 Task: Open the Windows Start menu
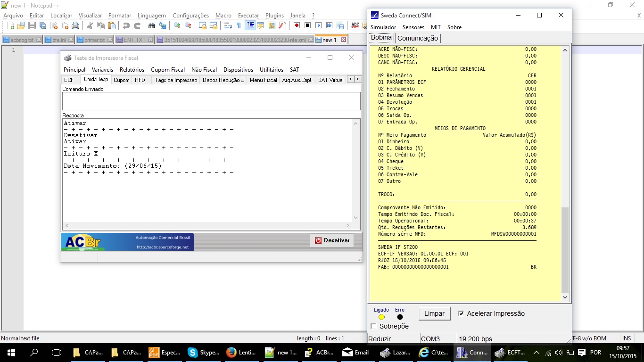tap(10, 353)
